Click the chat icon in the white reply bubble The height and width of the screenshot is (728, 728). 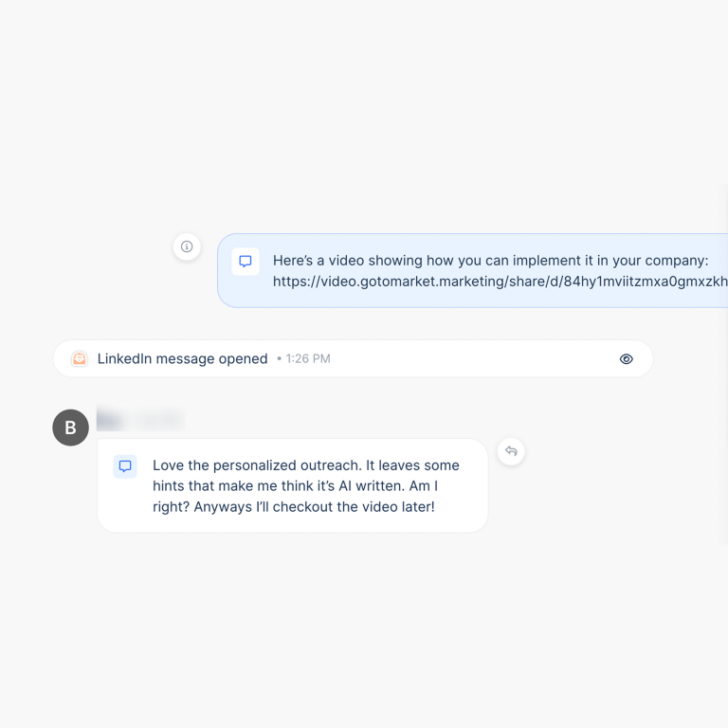pos(125,466)
